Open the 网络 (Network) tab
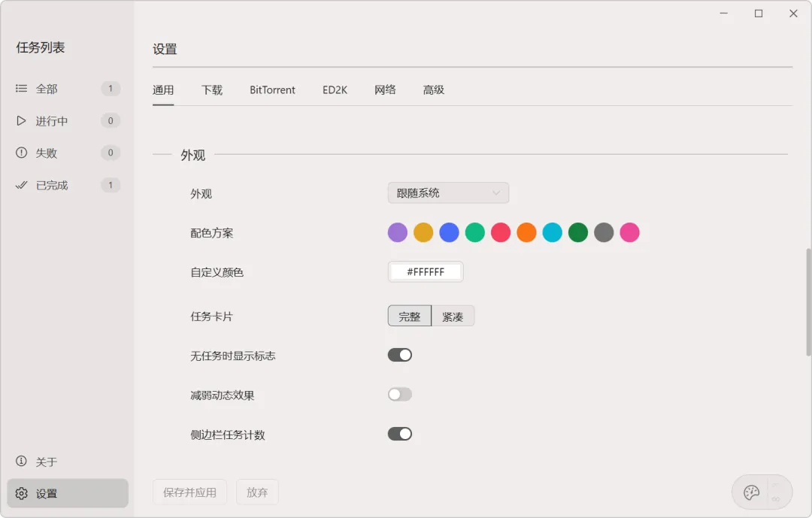This screenshot has height=518, width=812. tap(385, 90)
